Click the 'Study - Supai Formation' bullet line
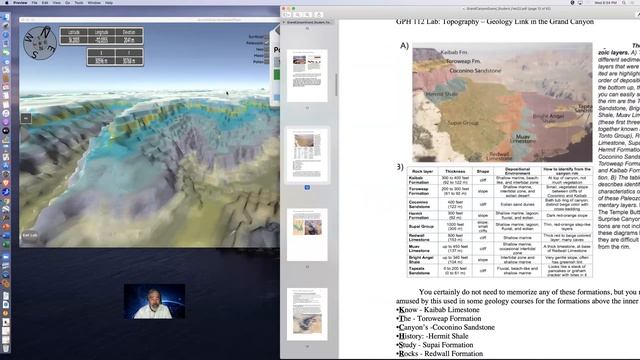Image resolution: width=640 pixels, height=360 pixels. point(435,345)
